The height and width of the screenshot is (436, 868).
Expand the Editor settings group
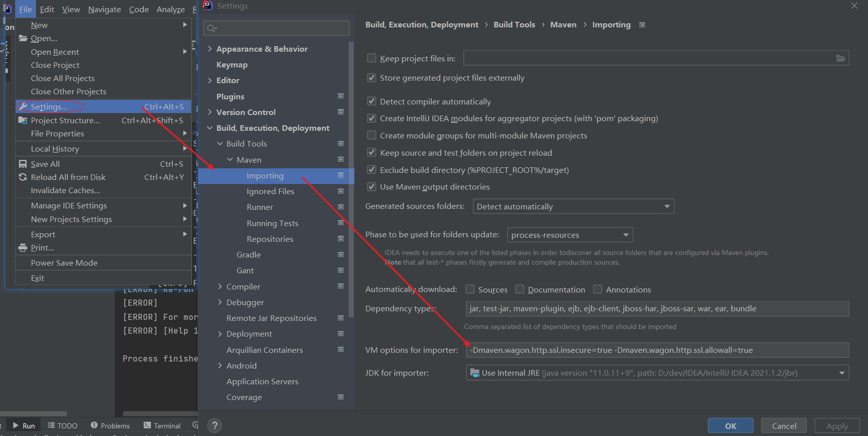click(x=210, y=80)
